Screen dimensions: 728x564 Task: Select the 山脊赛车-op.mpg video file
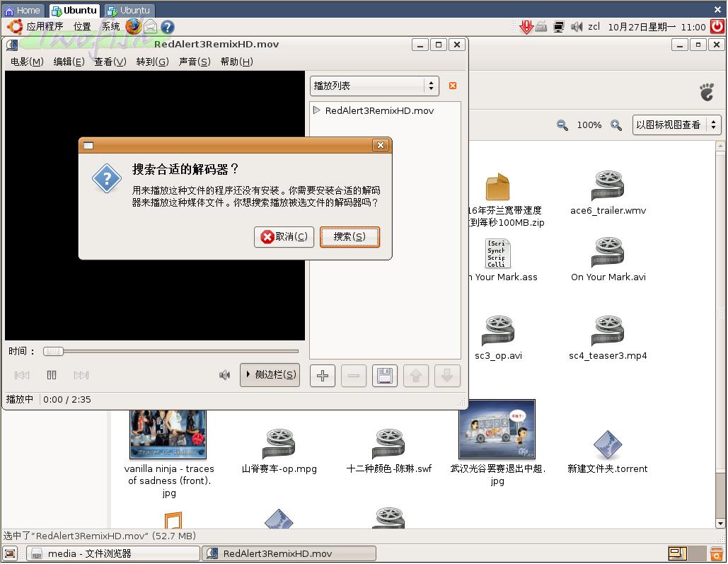(279, 451)
